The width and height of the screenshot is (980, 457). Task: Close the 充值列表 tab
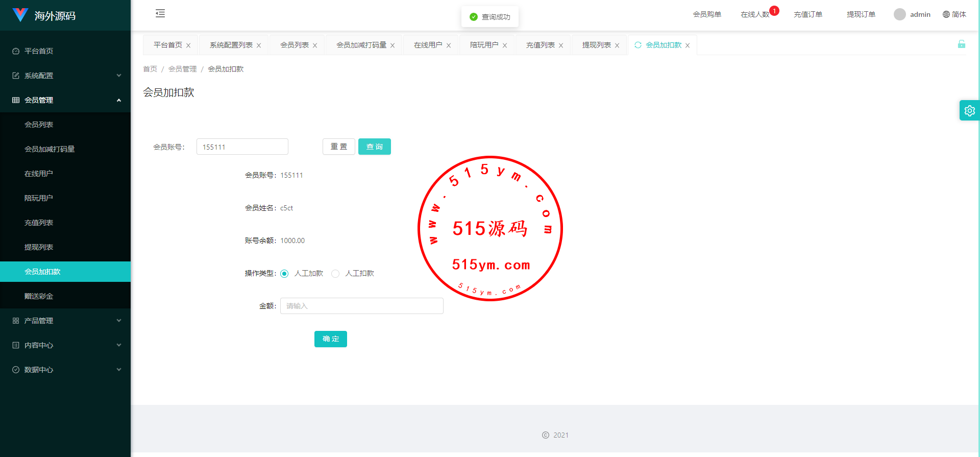561,45
